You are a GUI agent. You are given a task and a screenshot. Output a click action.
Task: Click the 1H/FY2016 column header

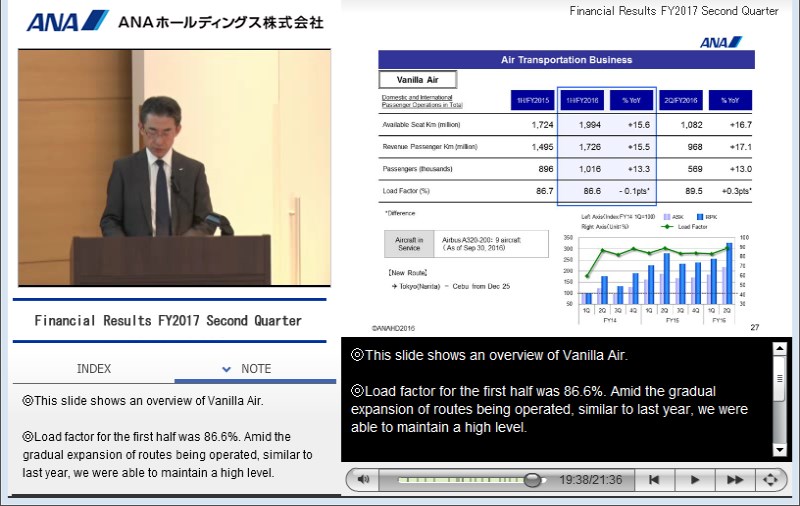(582, 100)
